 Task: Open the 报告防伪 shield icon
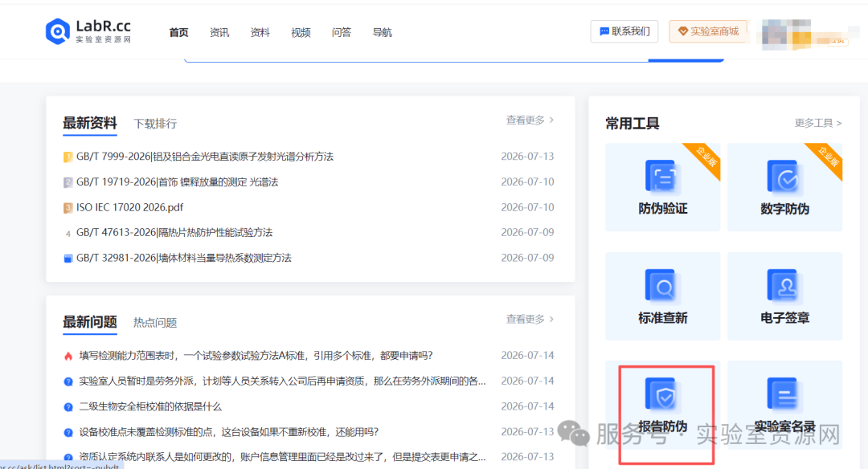661,394
